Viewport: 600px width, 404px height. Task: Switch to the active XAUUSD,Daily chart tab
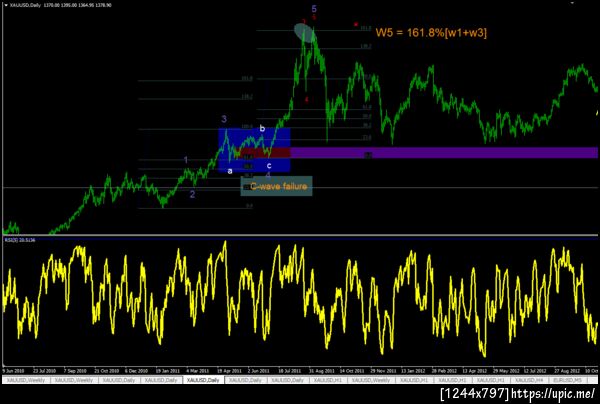coord(203,380)
